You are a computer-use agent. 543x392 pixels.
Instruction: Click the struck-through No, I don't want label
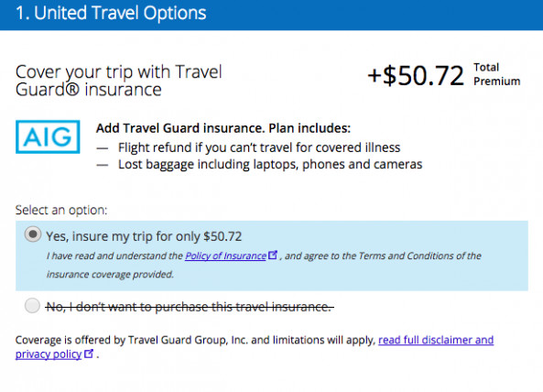coord(190,307)
